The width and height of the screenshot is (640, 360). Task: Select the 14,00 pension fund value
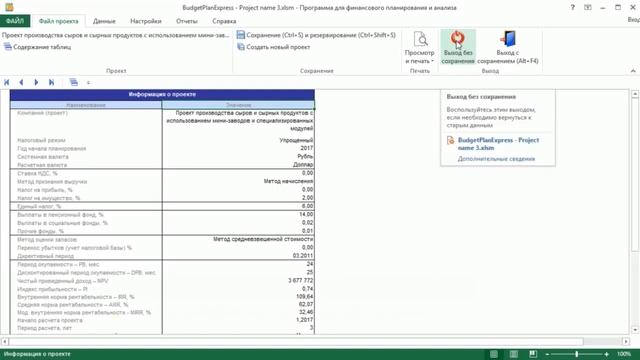238,214
